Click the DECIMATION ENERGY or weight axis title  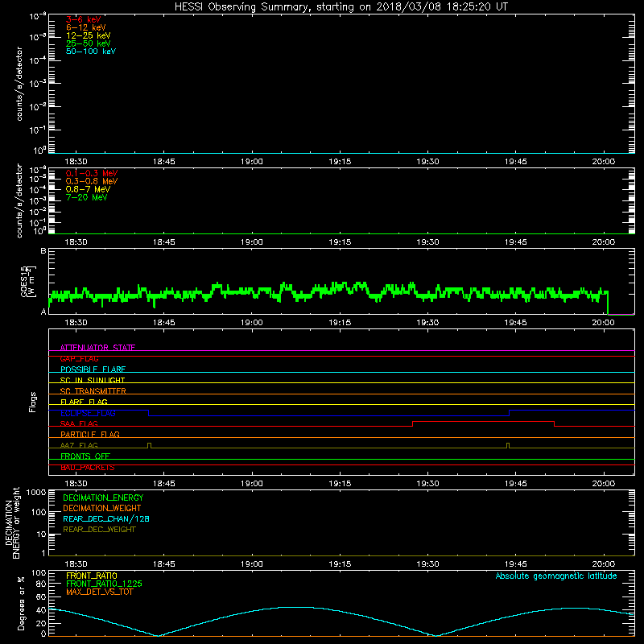coord(12,522)
